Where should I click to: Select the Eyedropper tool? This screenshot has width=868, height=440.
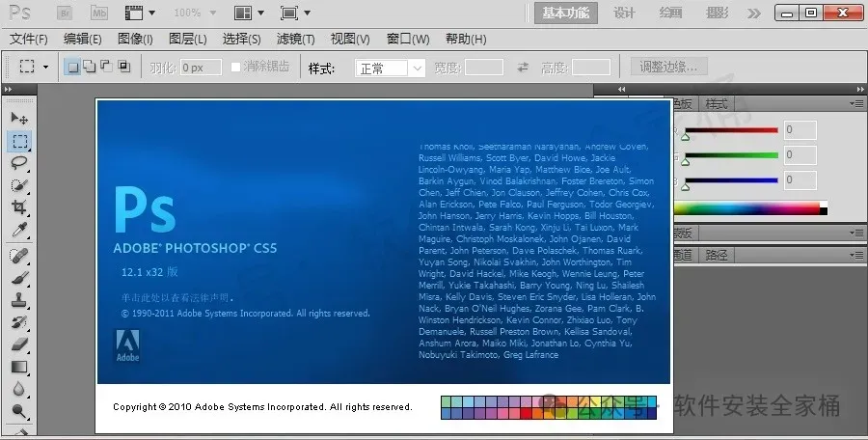coord(19,230)
